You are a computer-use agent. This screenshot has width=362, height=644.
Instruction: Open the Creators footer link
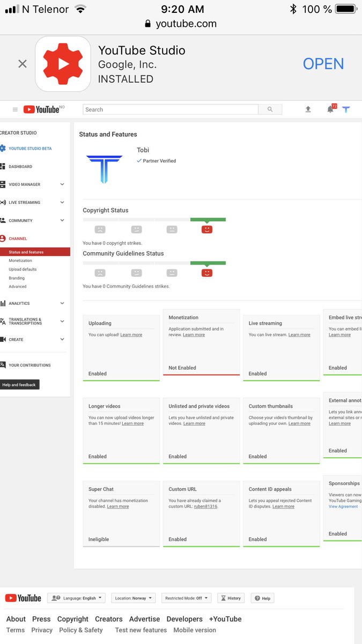(x=109, y=619)
